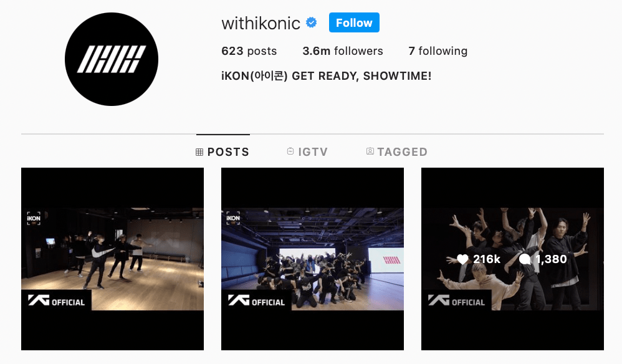Open the first dance practice post
The width and height of the screenshot is (622, 364).
pos(112,259)
